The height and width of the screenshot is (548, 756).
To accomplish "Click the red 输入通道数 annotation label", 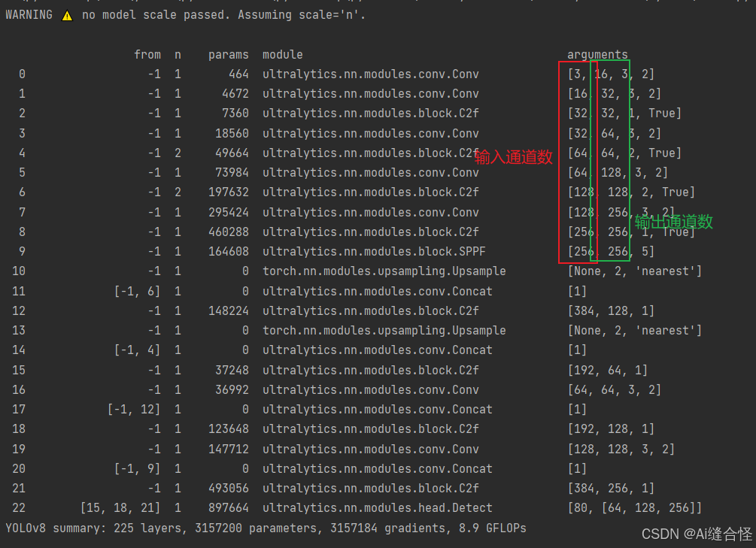I will click(514, 158).
